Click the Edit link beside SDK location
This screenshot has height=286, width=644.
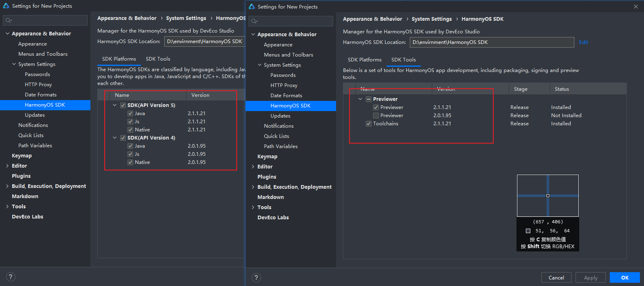[583, 42]
